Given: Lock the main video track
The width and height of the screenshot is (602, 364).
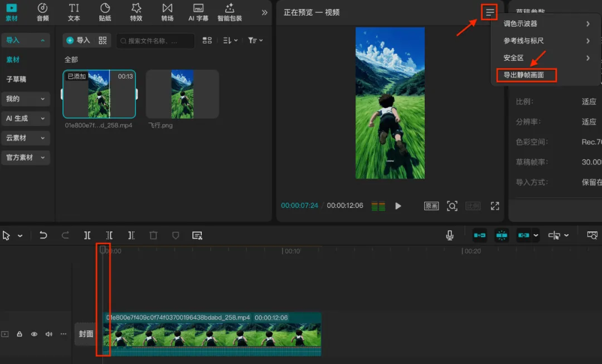Looking at the screenshot, I should click(x=19, y=334).
